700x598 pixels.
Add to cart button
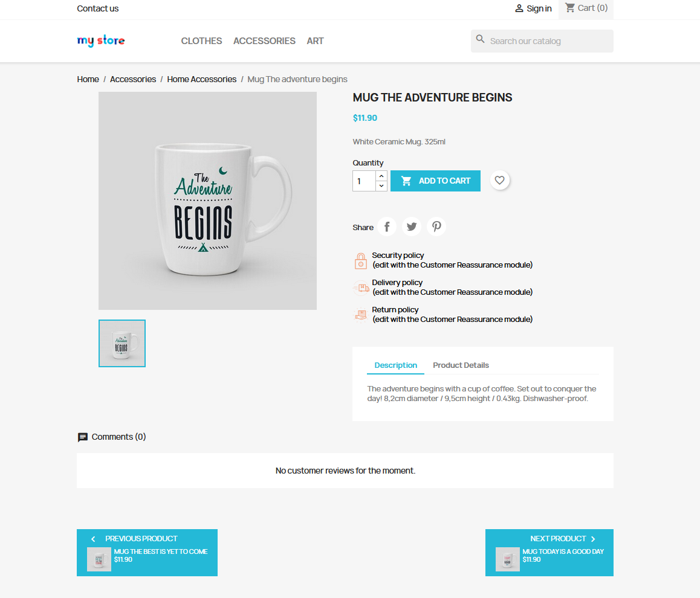[x=435, y=181]
